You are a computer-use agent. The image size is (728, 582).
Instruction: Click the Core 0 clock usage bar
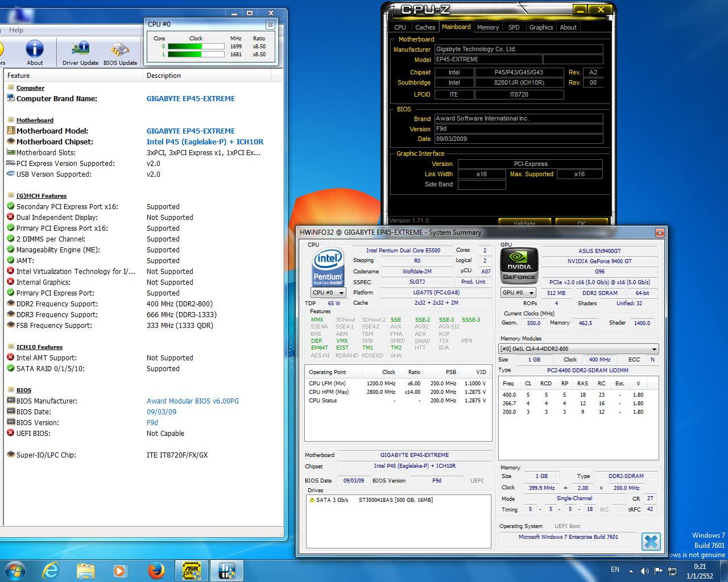point(196,47)
